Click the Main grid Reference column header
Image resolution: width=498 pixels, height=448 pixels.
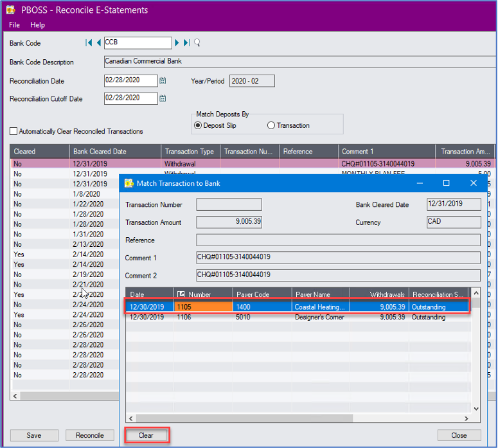(x=308, y=152)
